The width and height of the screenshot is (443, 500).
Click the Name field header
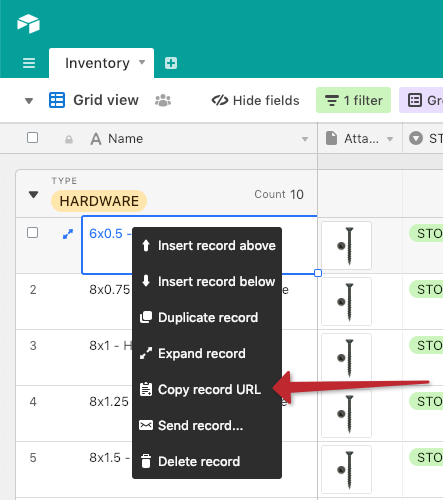point(199,138)
